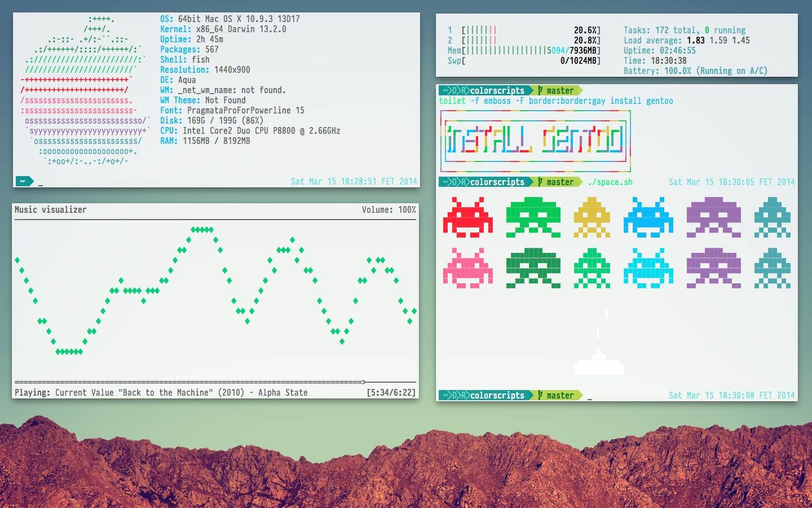Click the upper-row bright green invader
Image resolution: width=812 pixels, height=508 pixels.
(x=533, y=217)
